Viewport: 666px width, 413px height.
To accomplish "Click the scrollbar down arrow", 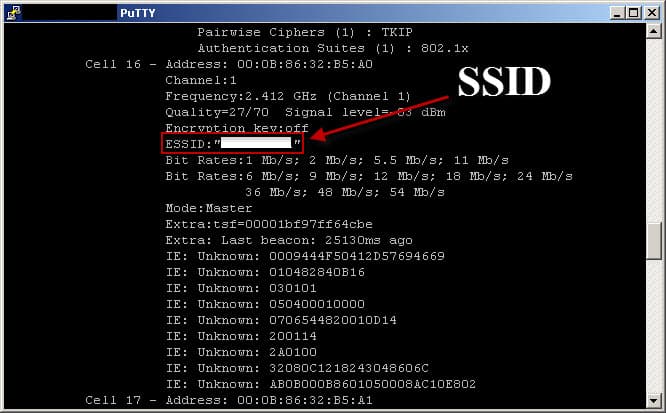I will (x=654, y=401).
